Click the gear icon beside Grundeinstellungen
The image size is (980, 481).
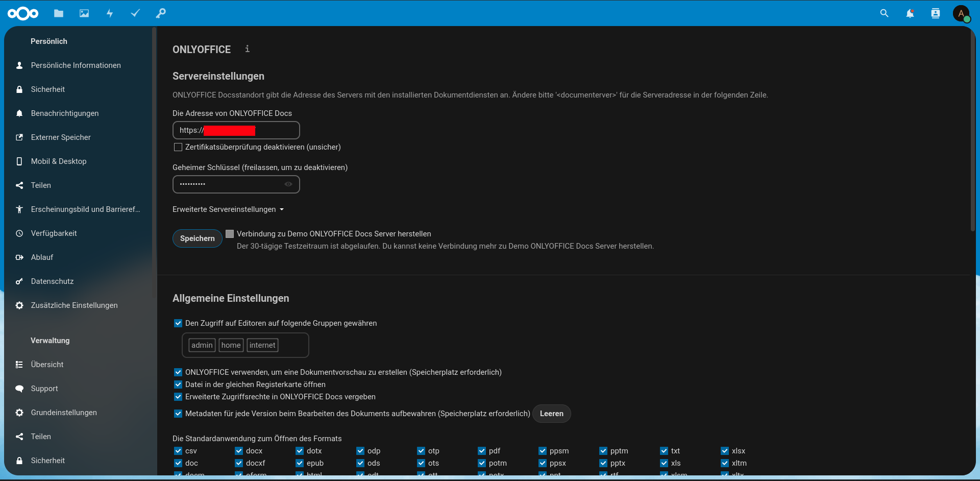(19, 413)
